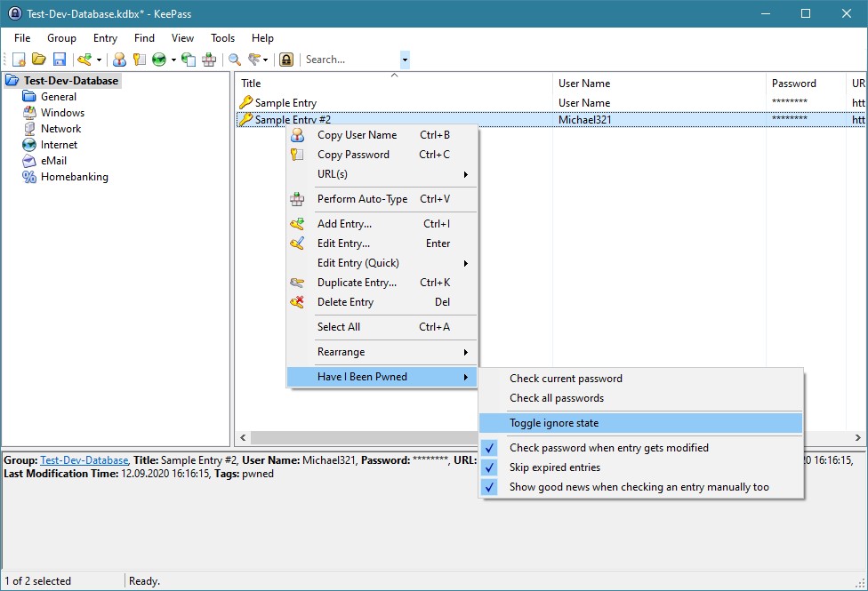Click the Perform Auto-Type toolbar icon
The width and height of the screenshot is (868, 591).
coord(209,60)
